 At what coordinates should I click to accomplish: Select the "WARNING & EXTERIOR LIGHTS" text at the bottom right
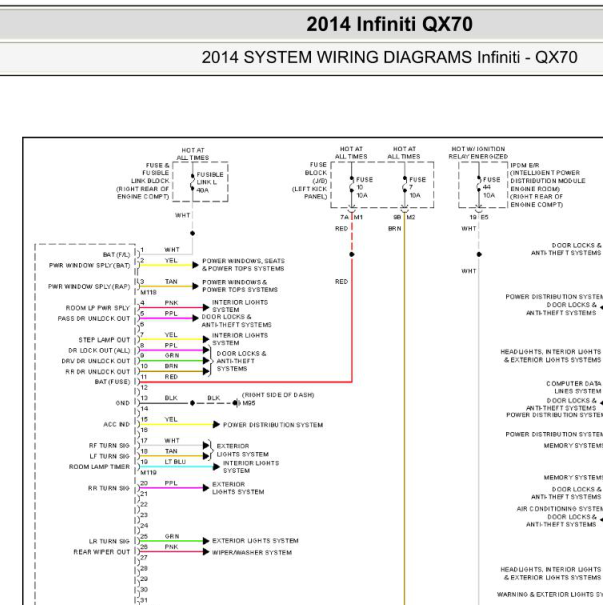pyautogui.click(x=550, y=595)
